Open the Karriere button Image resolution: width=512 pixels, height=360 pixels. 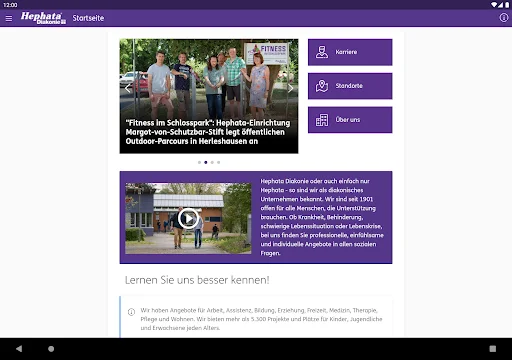pos(350,52)
